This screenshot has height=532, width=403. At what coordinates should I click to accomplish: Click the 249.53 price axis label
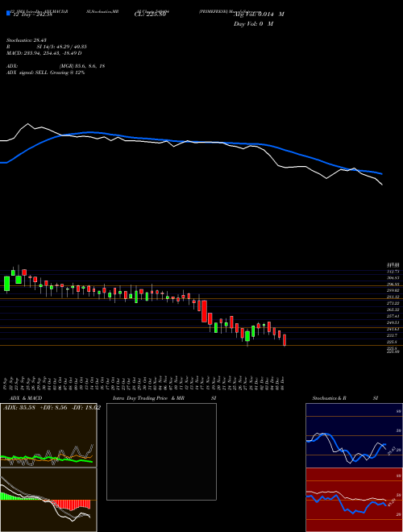393,322
